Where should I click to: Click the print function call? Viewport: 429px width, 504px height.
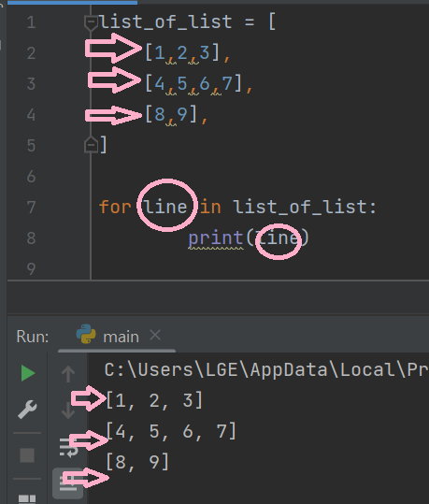click(x=216, y=238)
